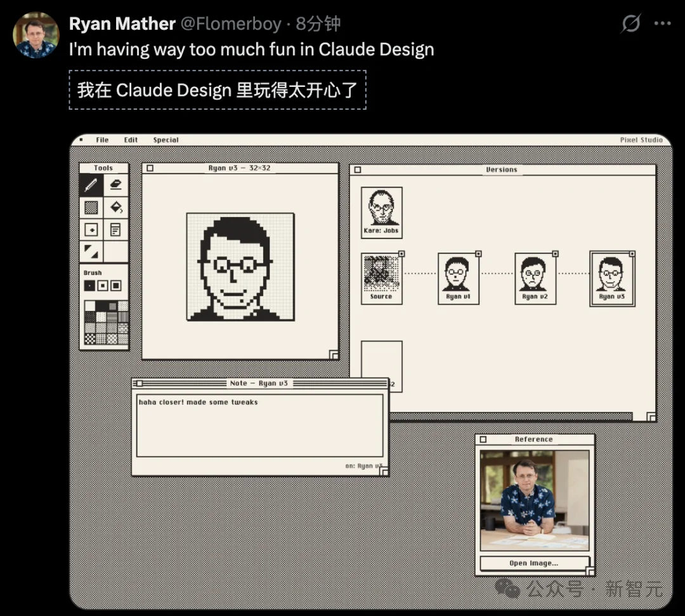Choose the dithered rectangle selection tool
Viewport: 685px width, 616px height.
pyautogui.click(x=91, y=207)
